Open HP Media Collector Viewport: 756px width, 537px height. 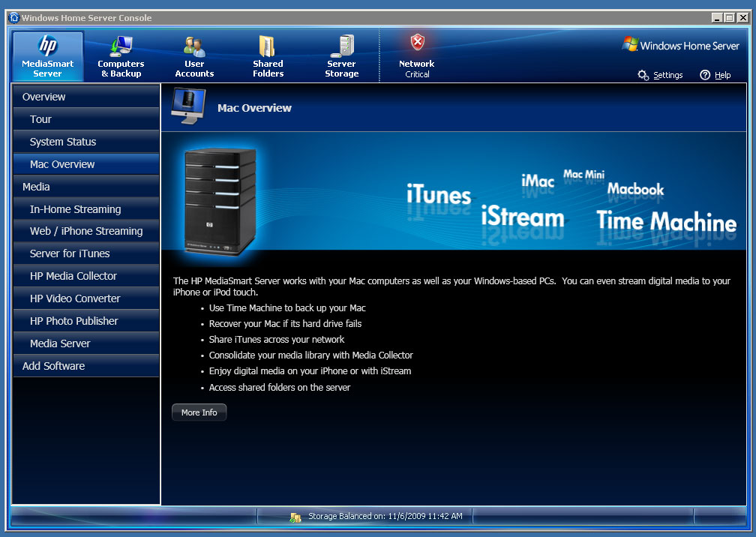[x=85, y=276]
